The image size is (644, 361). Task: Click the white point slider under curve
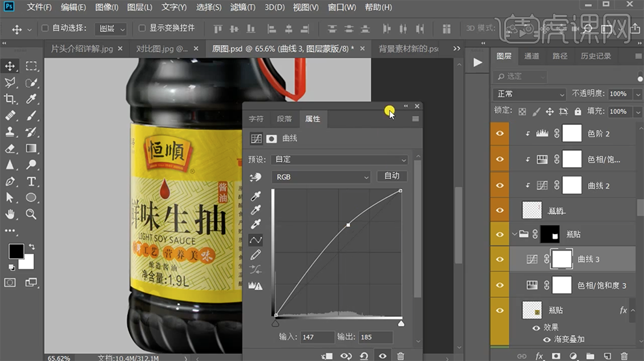coord(401,323)
